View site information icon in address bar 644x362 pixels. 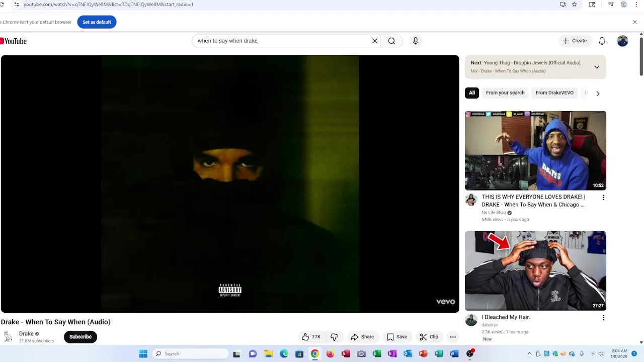(x=17, y=5)
